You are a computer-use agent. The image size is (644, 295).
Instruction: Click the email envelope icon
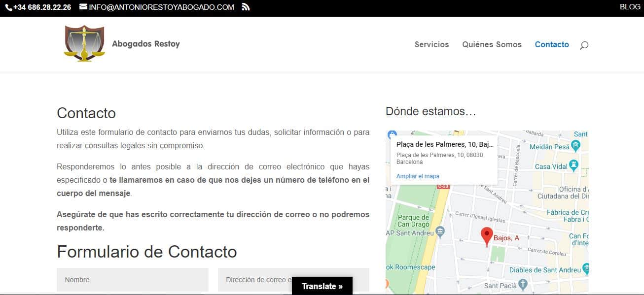click(83, 7)
